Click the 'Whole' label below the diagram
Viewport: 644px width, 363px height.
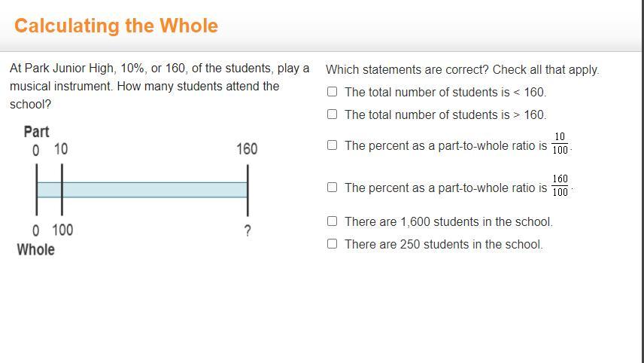point(35,249)
